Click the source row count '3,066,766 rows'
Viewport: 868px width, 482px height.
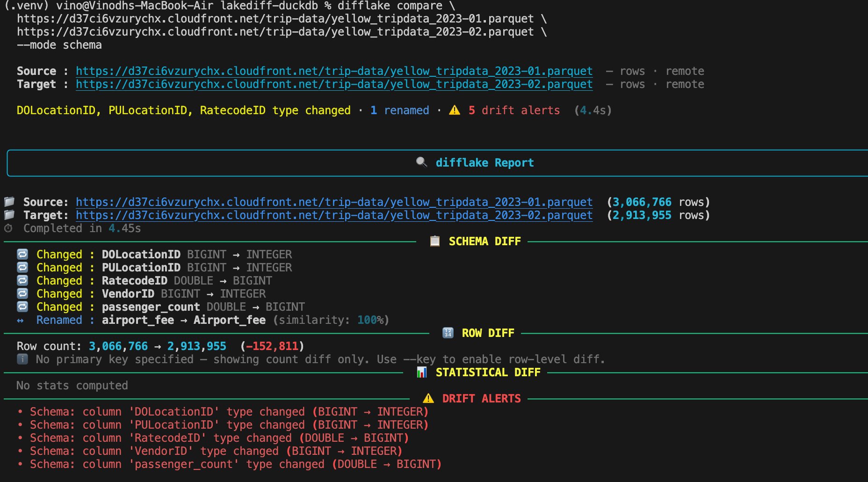(x=658, y=202)
